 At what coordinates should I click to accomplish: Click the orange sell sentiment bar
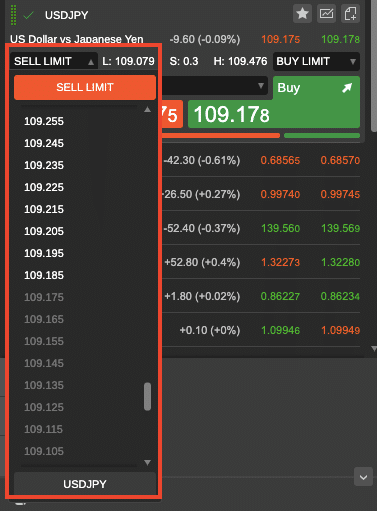221,136
